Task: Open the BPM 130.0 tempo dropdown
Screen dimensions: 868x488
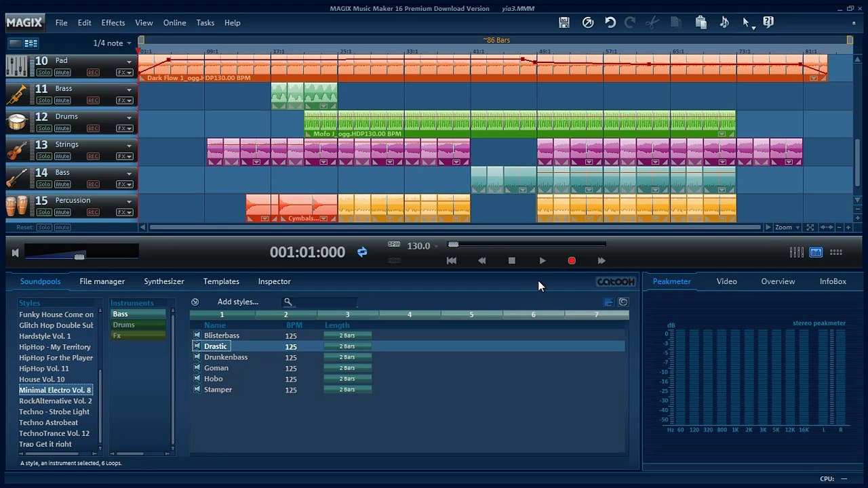Action: pyautogui.click(x=436, y=246)
